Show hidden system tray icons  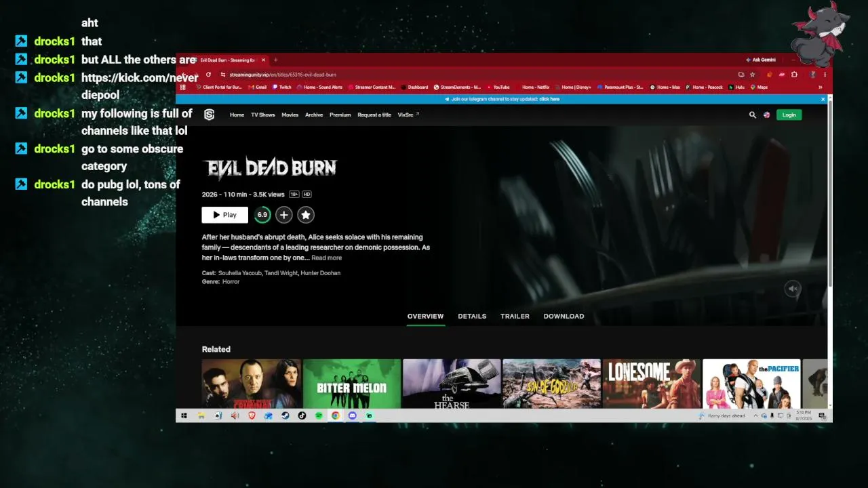tap(756, 415)
